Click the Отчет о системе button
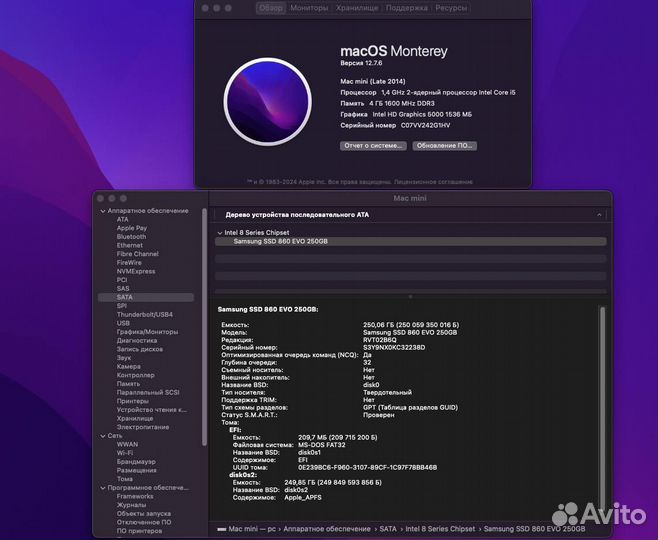The image size is (658, 540). (x=372, y=145)
